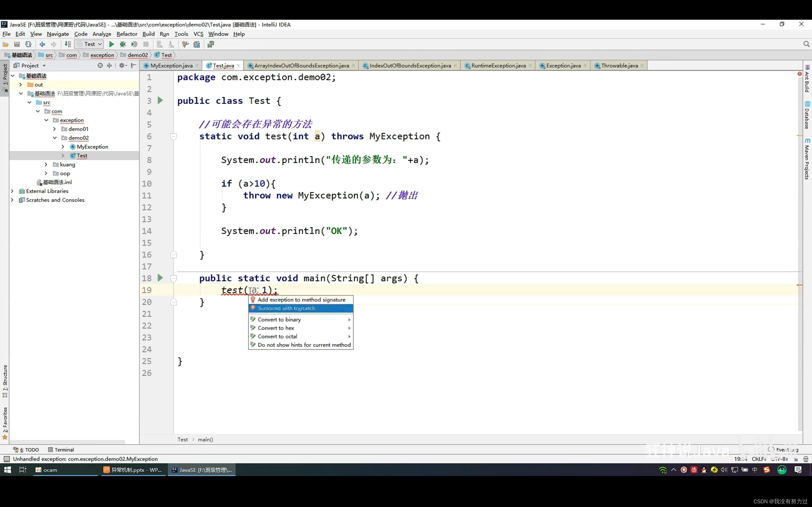Toggle Event Log panel at bottom right
Screen dimensions: 812x507
pos(784,449)
